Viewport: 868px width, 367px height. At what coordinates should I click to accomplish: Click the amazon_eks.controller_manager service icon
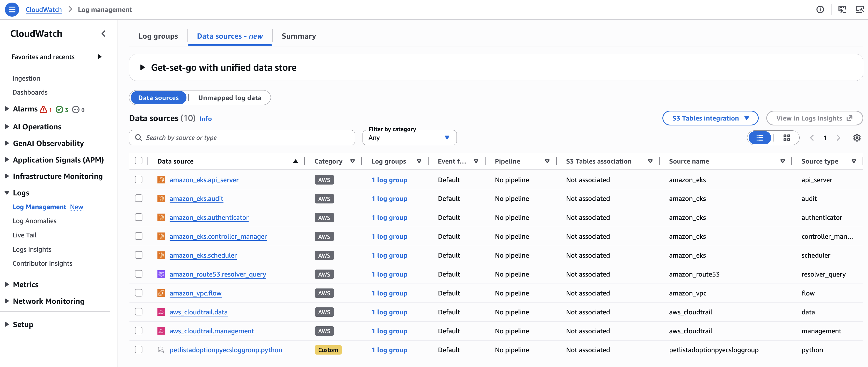[x=161, y=236]
